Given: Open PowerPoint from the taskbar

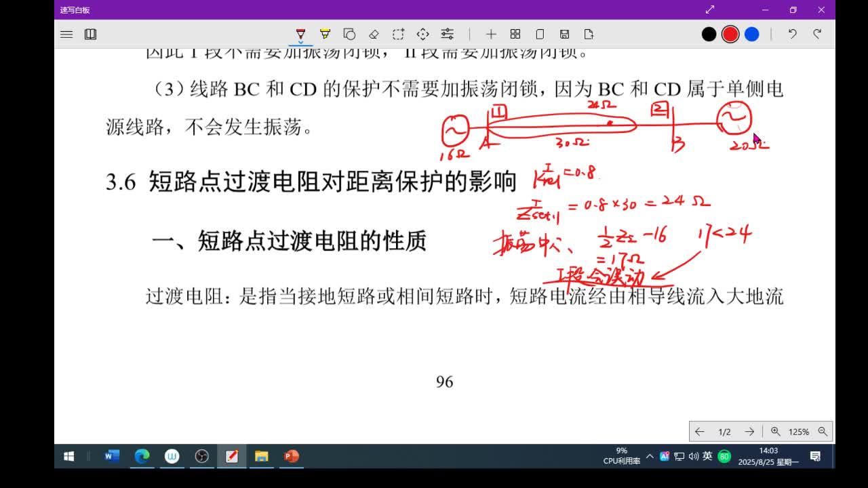Looking at the screenshot, I should [291, 456].
